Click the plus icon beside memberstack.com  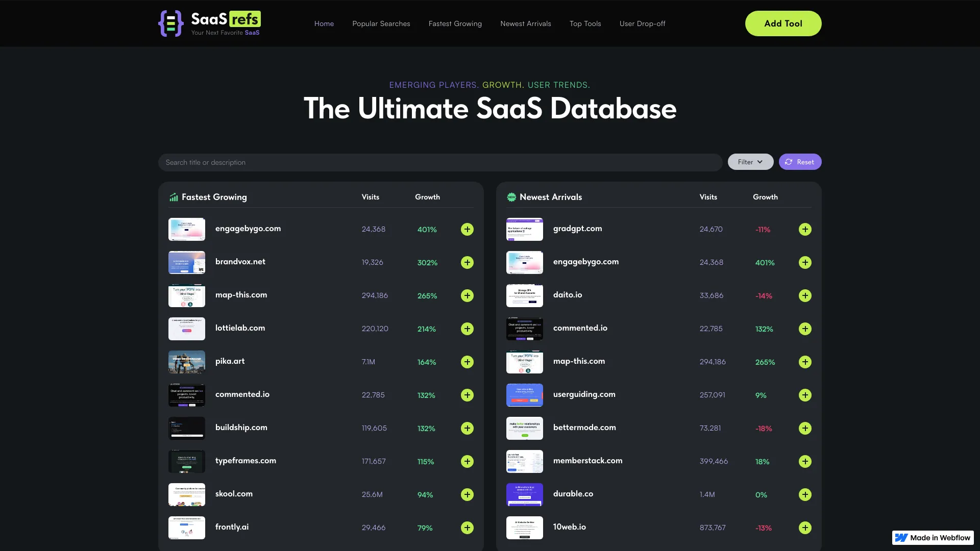point(805,461)
